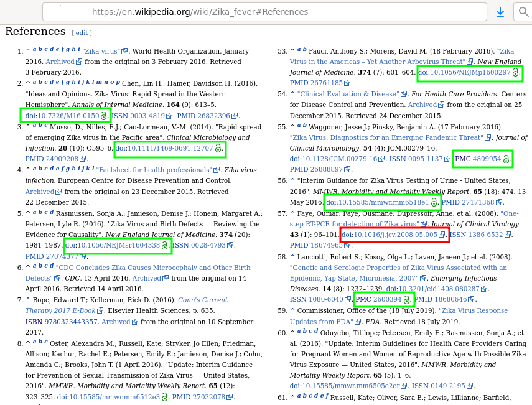The image size is (532, 405).
Task: Open PMC 4809954 link
Action: 478,159
